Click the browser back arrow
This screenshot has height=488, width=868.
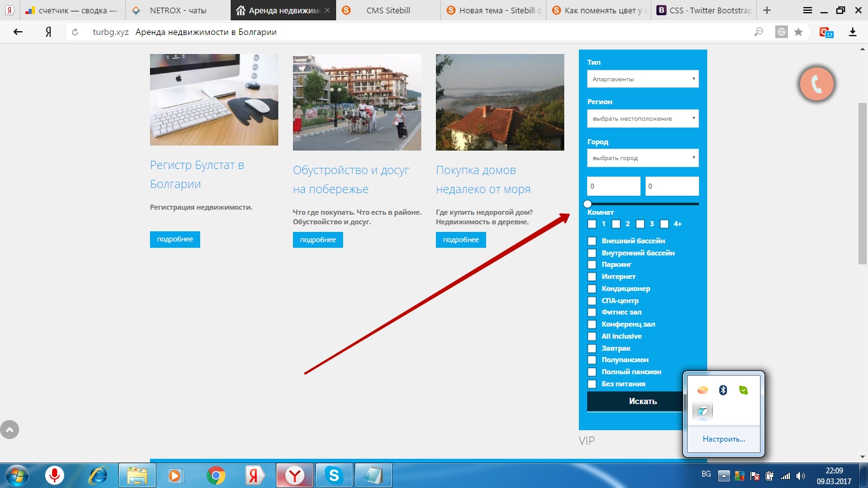pos(18,32)
